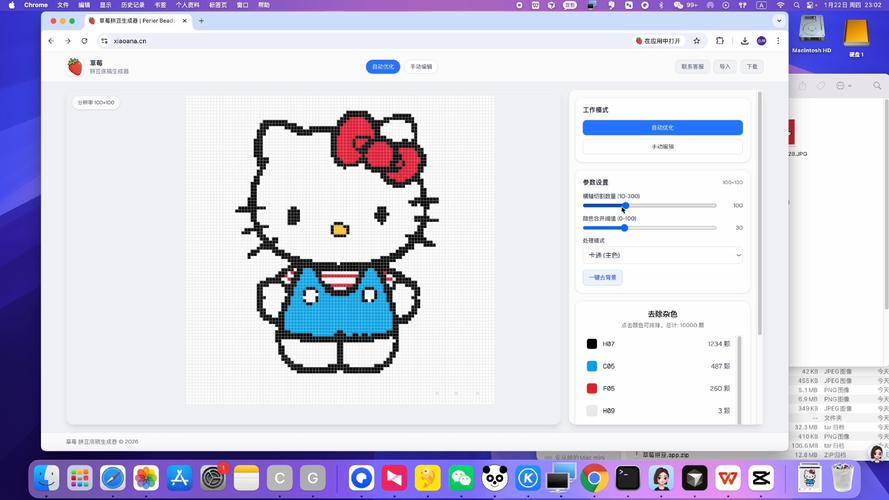Screen dimensions: 889x500
Task: Click the one-click remove background button
Action: [602, 277]
